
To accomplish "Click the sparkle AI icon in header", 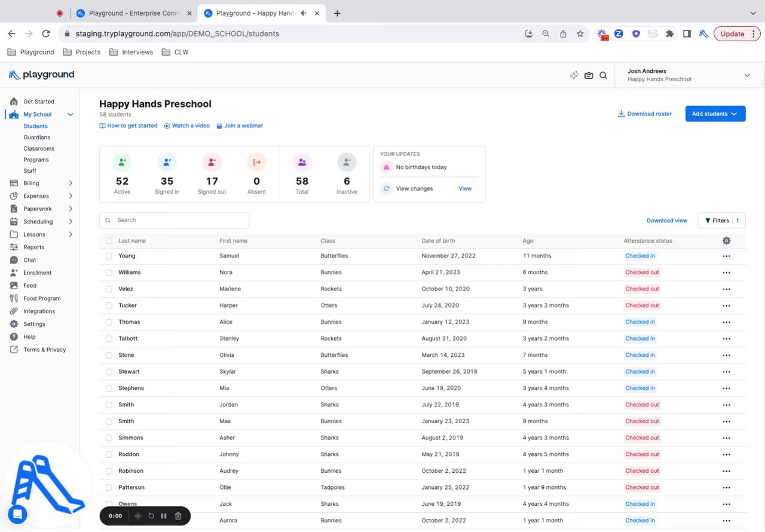I will click(574, 75).
